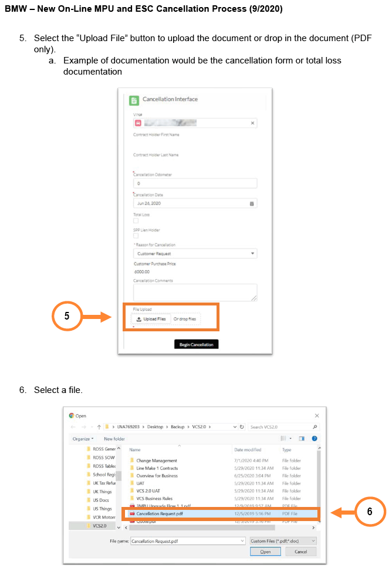Open the help icon in the Open dialog
The image size is (392, 571).
(x=315, y=439)
